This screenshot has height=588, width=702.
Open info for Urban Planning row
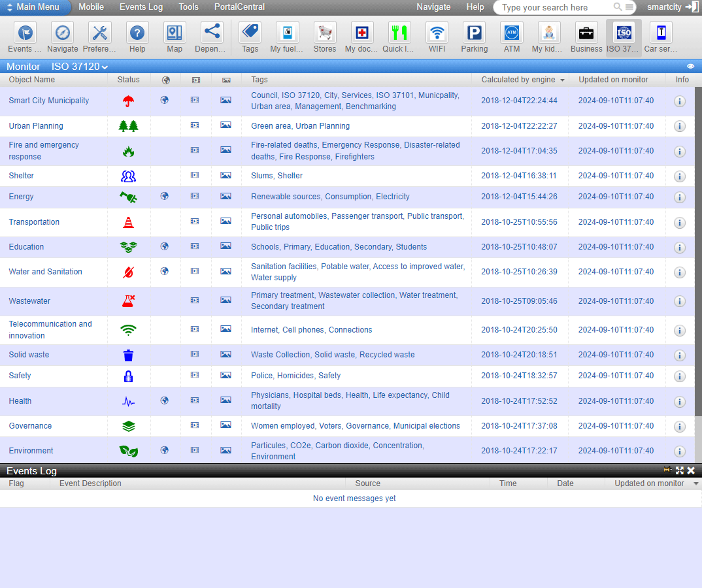pos(679,126)
